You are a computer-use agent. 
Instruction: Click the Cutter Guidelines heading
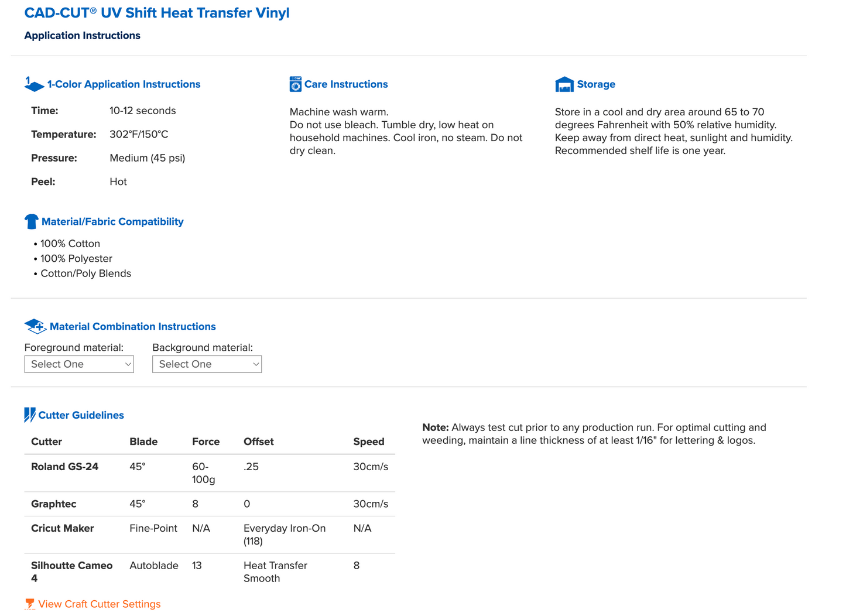click(x=81, y=415)
